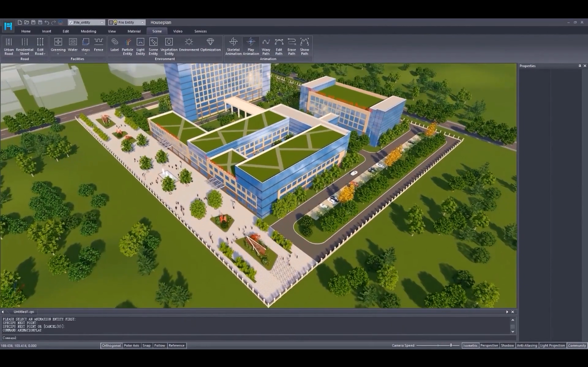Toggle Orthogonal mode in status bar

(x=111, y=345)
